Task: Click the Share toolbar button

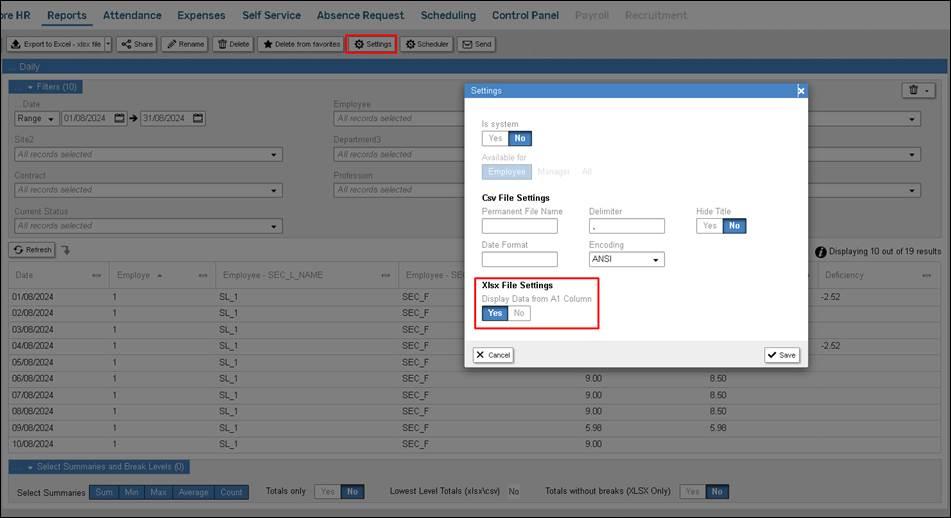Action: (137, 44)
